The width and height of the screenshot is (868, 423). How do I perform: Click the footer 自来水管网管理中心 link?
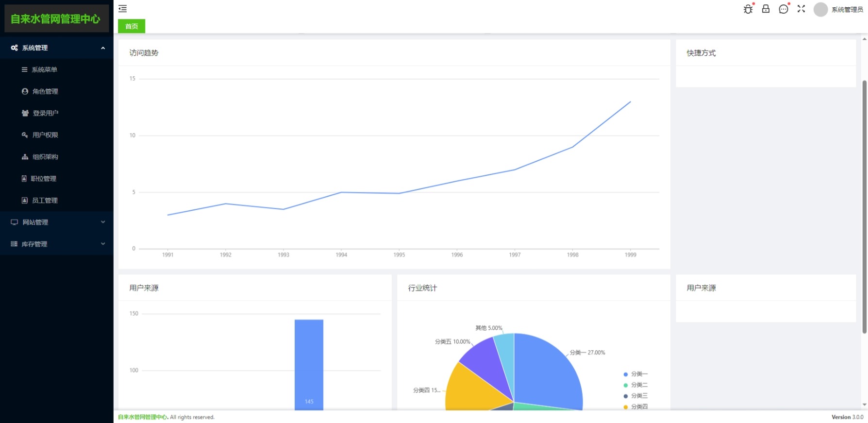pyautogui.click(x=142, y=417)
